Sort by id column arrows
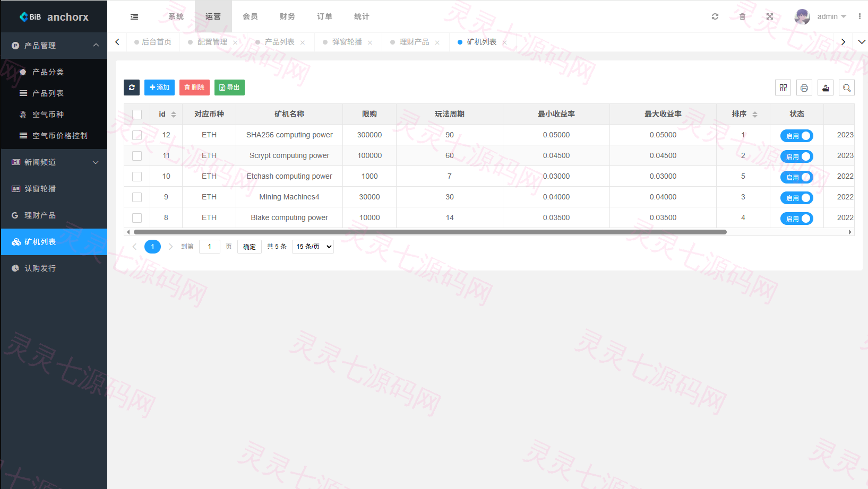 (174, 115)
